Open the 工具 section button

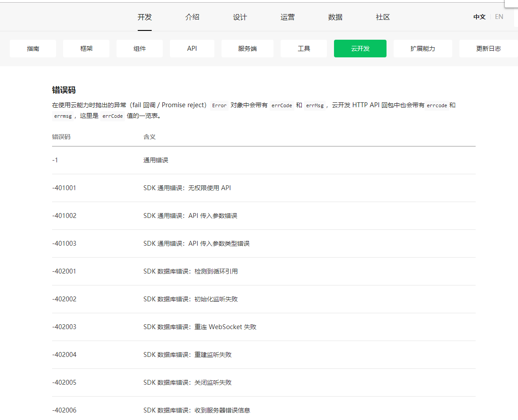304,49
